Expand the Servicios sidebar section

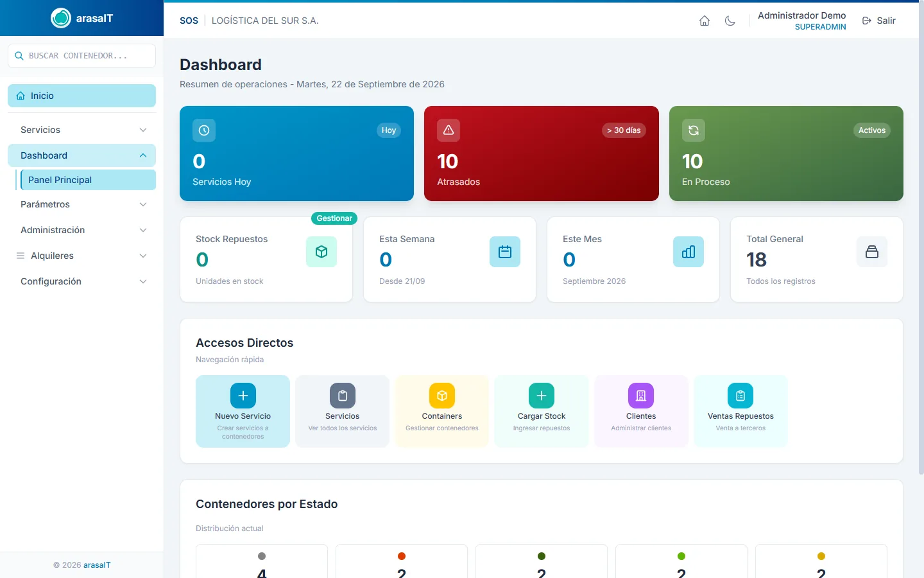[x=81, y=130]
